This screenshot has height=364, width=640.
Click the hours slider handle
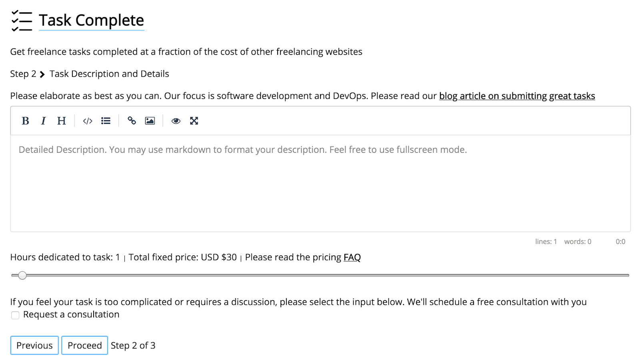coord(22,275)
